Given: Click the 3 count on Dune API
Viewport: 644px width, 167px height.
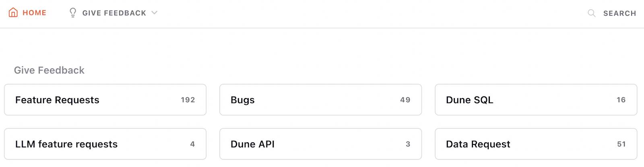Looking at the screenshot, I should point(408,144).
